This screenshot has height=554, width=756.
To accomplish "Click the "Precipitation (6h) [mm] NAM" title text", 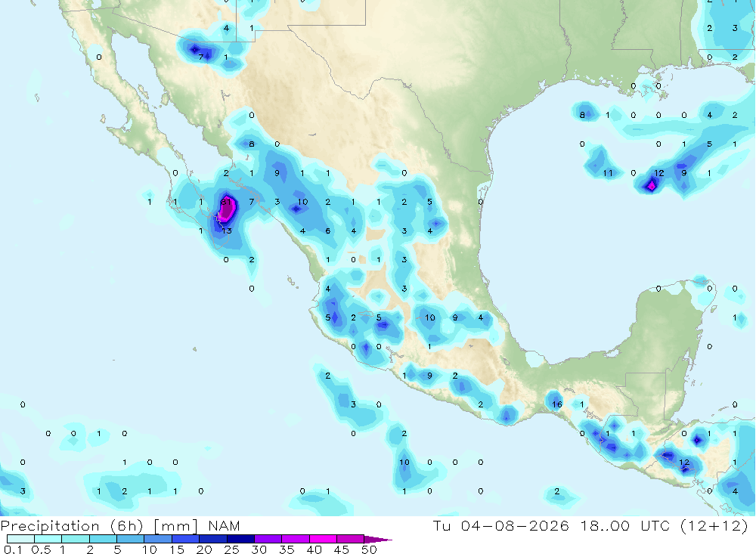I will pos(120,526).
